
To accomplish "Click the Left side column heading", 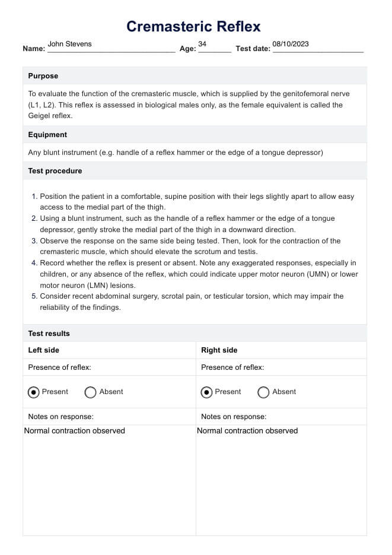I will tap(44, 350).
